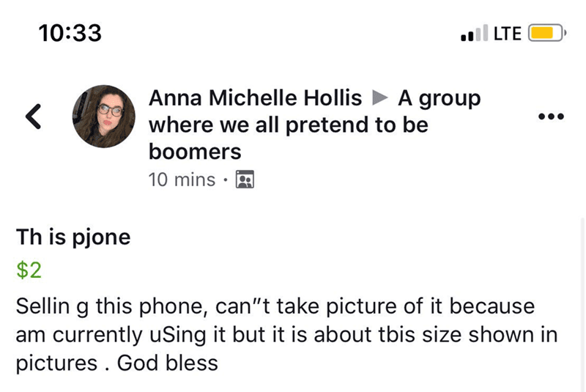This screenshot has height=392, width=586.
Task: Click the group audience icon beside timestamp
Action: (245, 180)
